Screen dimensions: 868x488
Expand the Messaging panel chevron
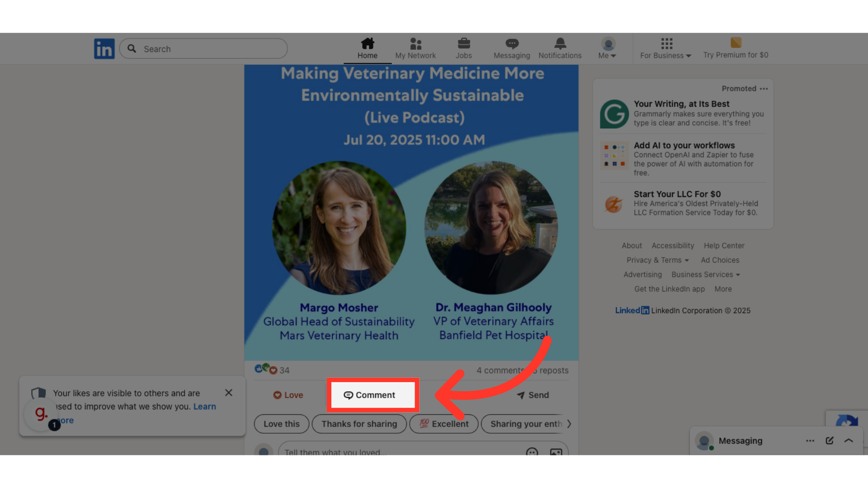(849, 441)
